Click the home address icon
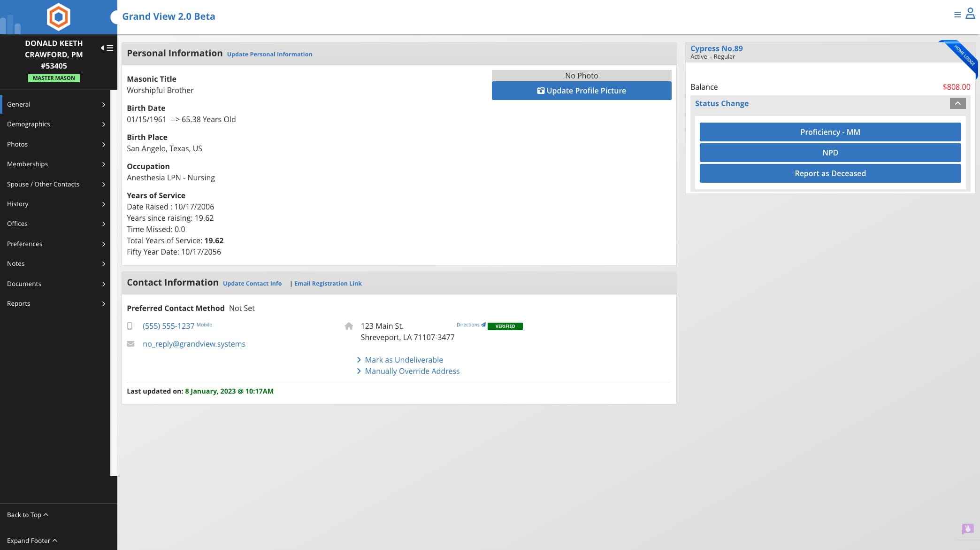The height and width of the screenshot is (550, 980). [349, 326]
